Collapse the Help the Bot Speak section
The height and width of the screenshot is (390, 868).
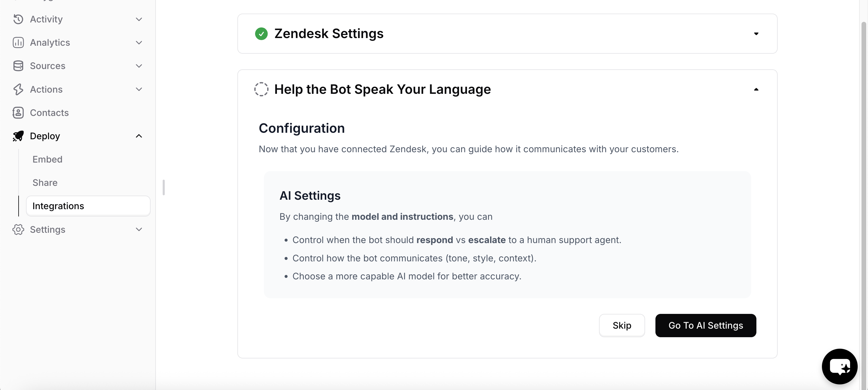click(756, 89)
